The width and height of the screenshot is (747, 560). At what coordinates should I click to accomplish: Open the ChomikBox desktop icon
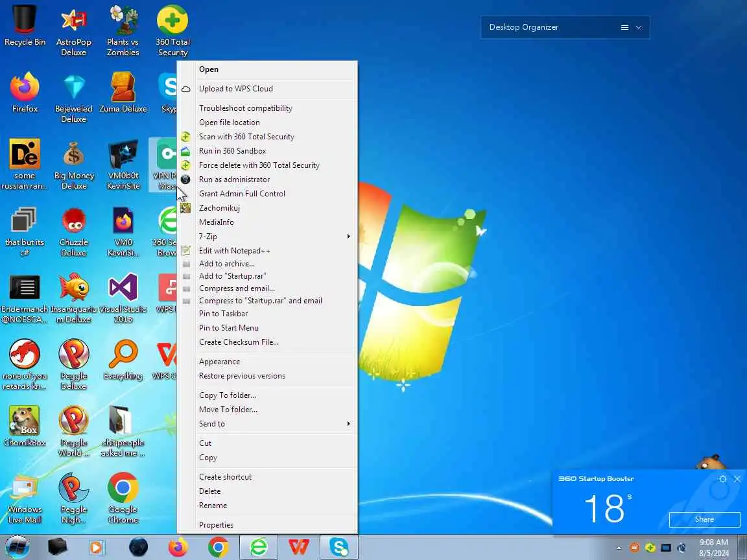[x=25, y=426]
